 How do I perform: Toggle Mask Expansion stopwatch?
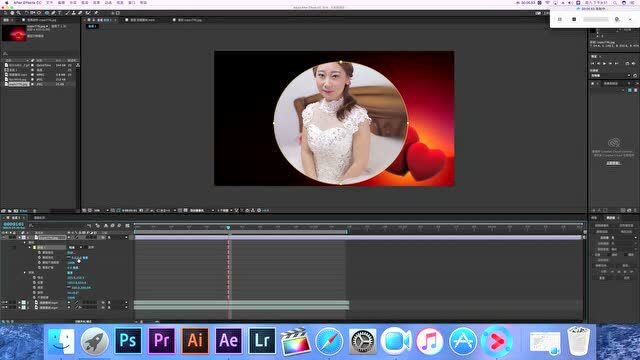[x=39, y=267]
